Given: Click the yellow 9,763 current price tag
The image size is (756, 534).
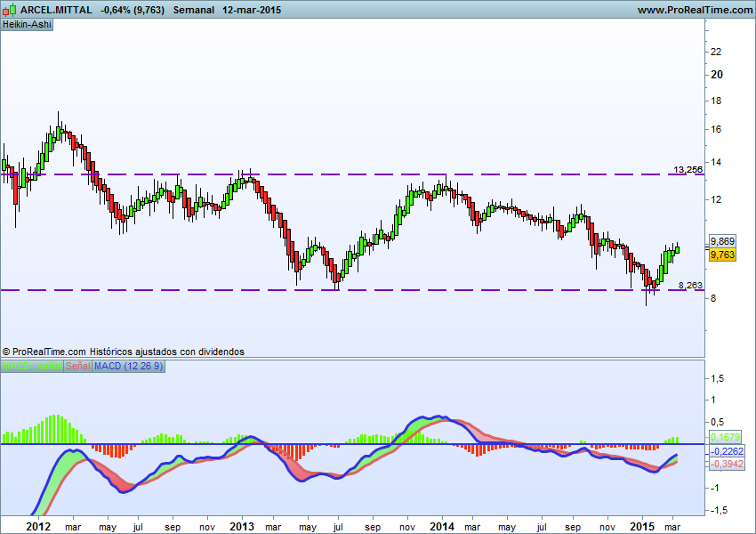Looking at the screenshot, I should tap(722, 255).
